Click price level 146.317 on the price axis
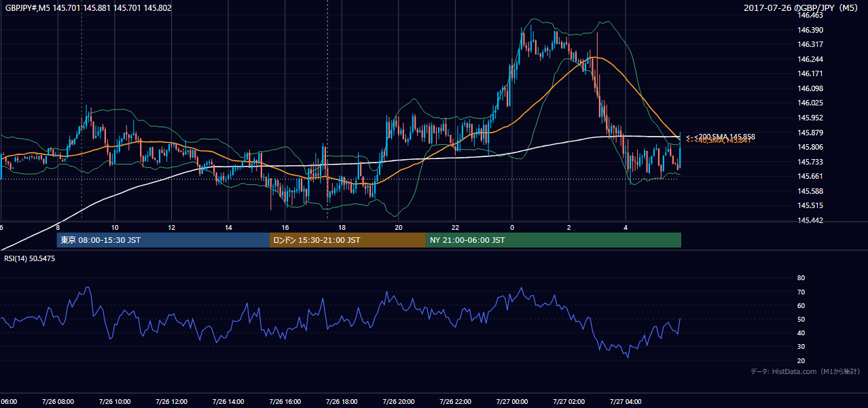The image size is (868, 408). (810, 44)
